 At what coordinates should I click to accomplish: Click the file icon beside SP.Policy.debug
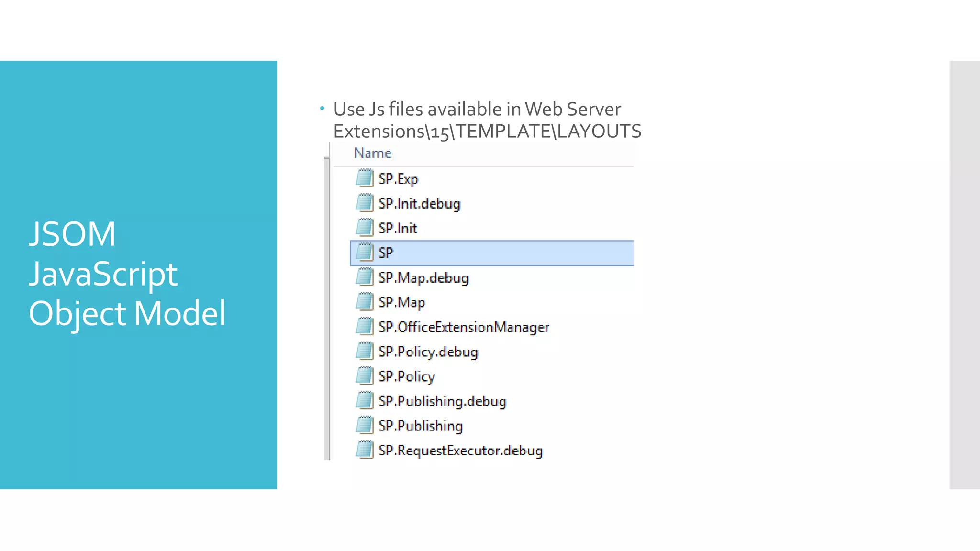365,351
